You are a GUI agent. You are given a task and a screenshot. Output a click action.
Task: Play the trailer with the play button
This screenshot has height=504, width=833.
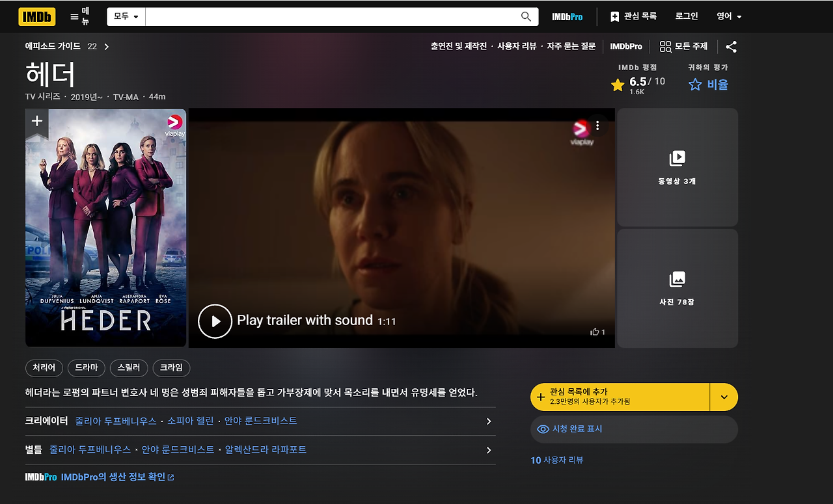(x=215, y=321)
